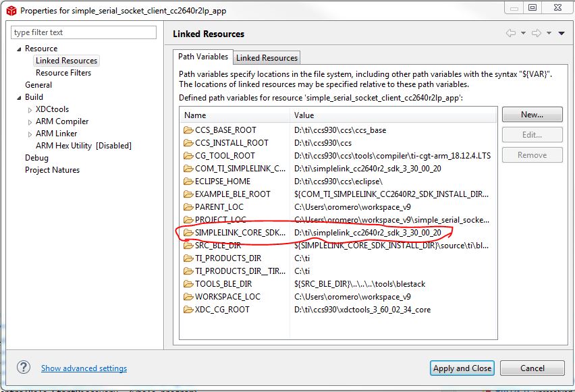This screenshot has height=392, width=575.
Task: Switch to the Linked Resources tab
Action: [267, 58]
